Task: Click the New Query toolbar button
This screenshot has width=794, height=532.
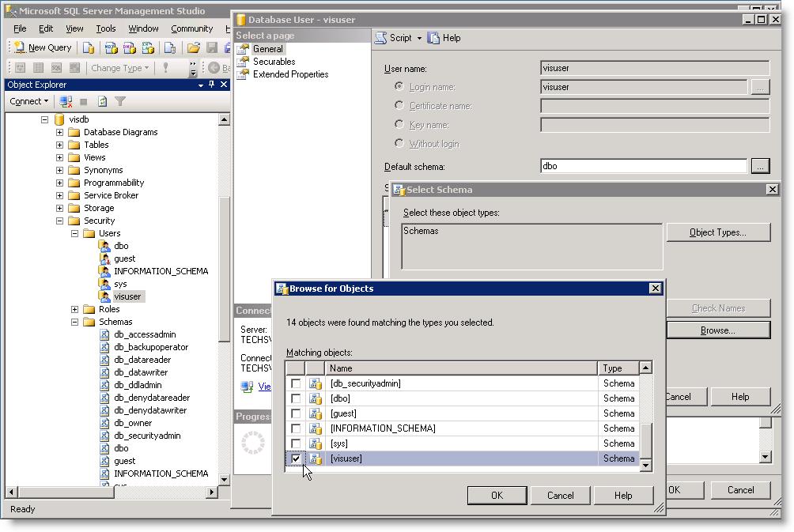Action: (x=43, y=47)
